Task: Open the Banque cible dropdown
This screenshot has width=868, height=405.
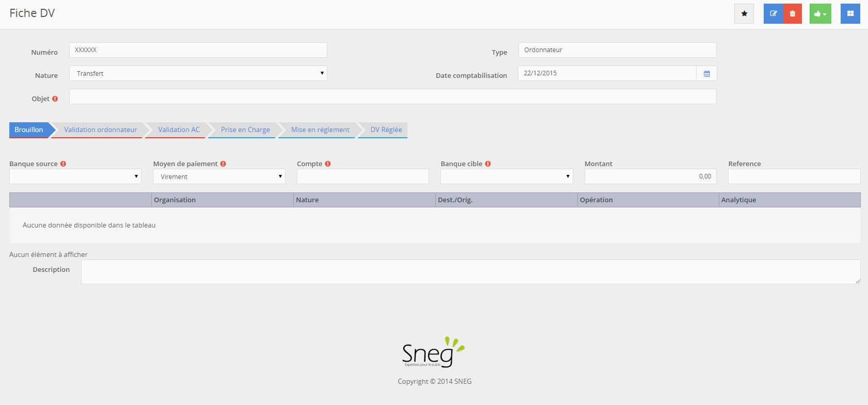Action: point(507,176)
